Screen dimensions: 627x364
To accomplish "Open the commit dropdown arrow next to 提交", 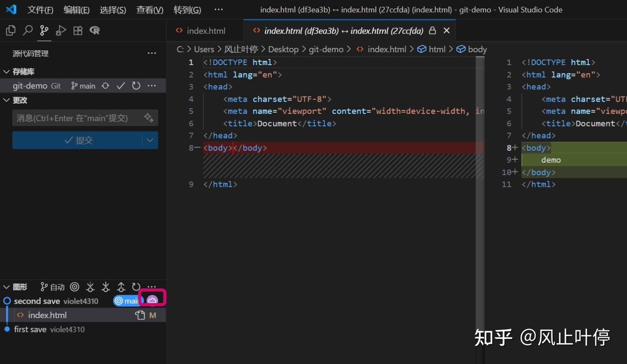I will pos(150,140).
